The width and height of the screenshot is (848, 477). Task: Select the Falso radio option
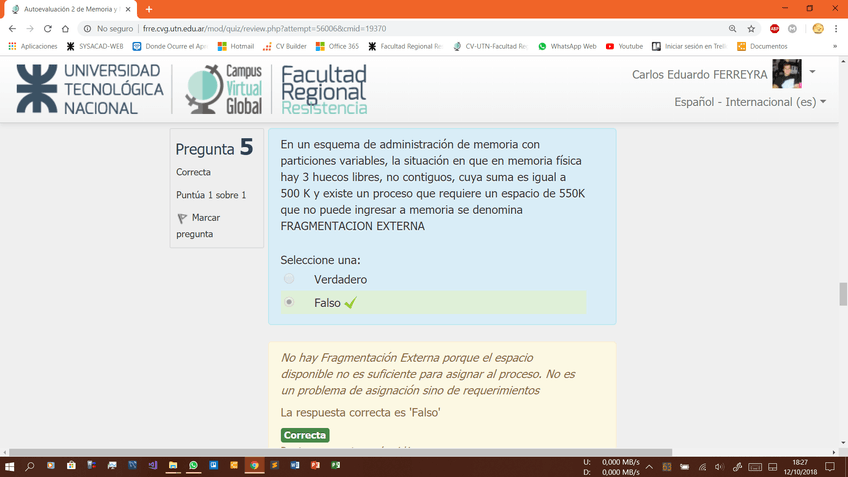(289, 302)
